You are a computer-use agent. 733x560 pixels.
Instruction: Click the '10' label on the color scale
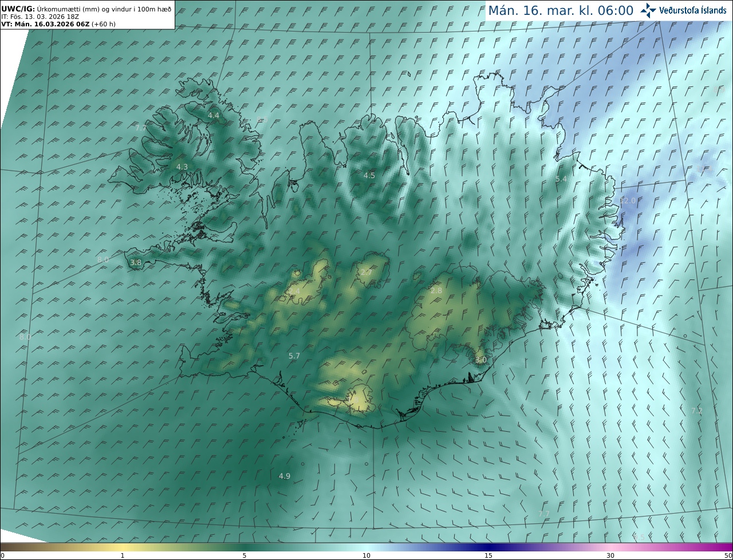[366, 555]
